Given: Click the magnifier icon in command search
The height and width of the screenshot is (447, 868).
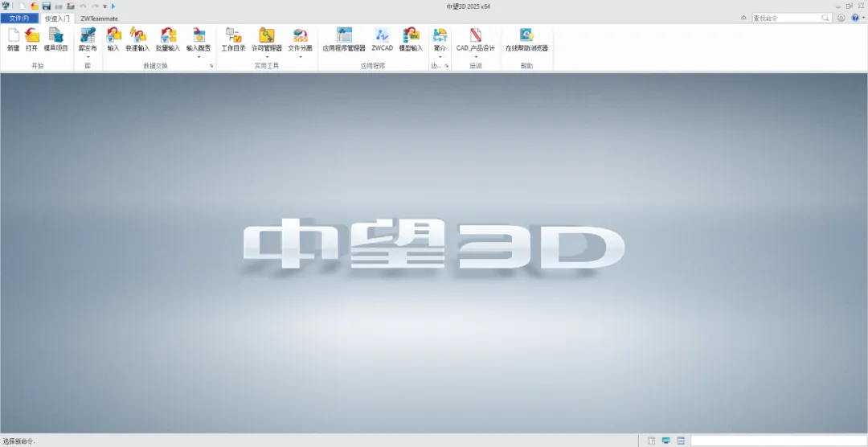Looking at the screenshot, I should 825,18.
